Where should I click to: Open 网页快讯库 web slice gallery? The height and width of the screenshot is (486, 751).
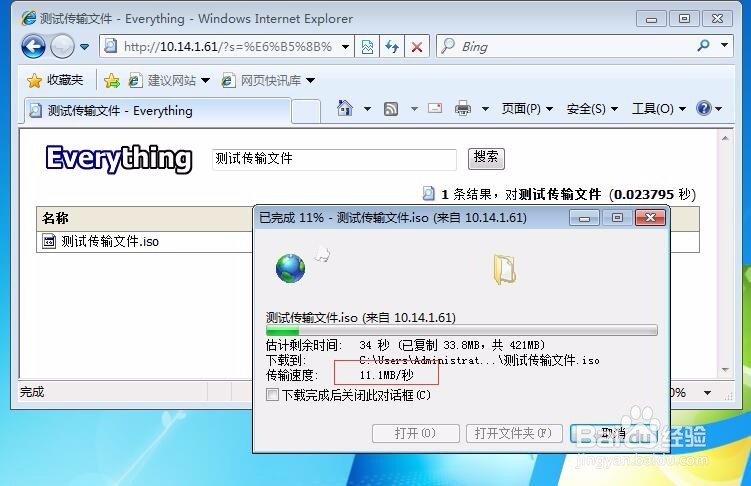click(268, 80)
